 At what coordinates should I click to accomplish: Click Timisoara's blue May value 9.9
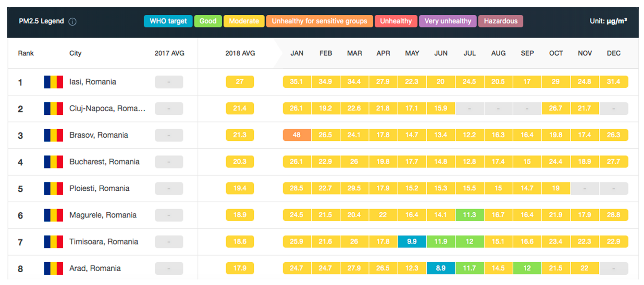412,242
